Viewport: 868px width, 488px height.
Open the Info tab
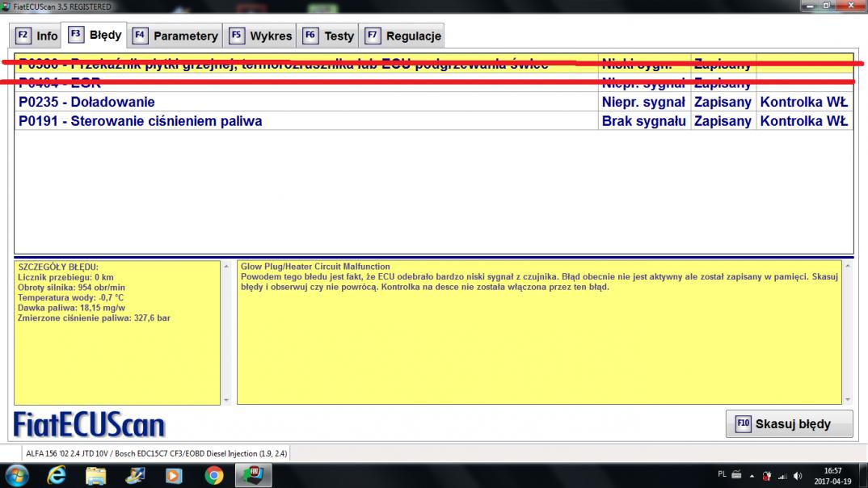[x=36, y=36]
